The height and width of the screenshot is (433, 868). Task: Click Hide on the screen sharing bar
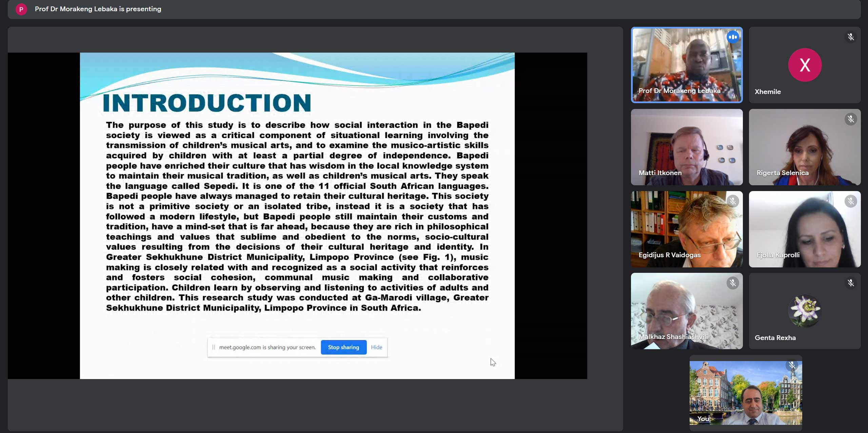tap(376, 347)
